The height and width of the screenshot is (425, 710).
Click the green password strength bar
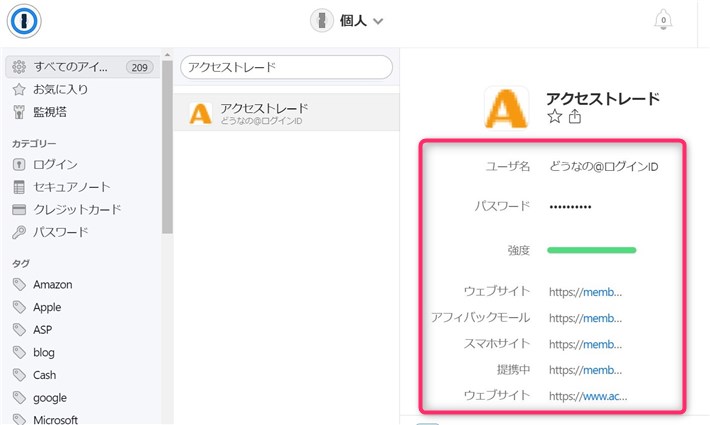point(591,250)
